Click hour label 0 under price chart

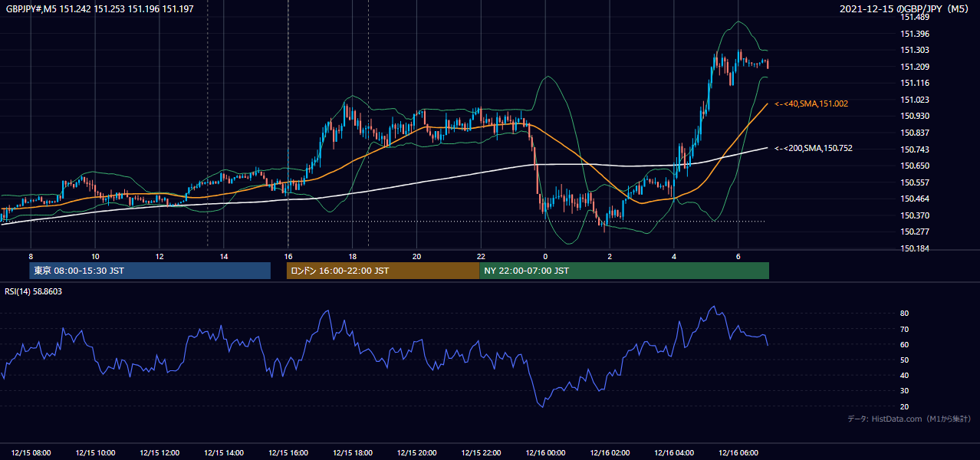click(545, 256)
